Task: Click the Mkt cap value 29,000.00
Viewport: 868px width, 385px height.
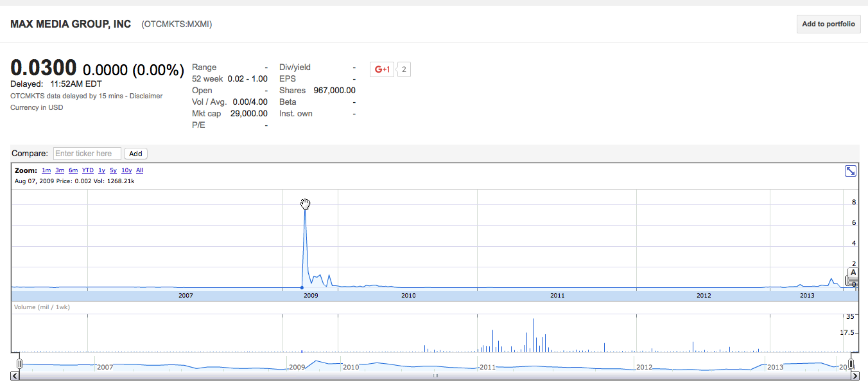Action: (249, 114)
